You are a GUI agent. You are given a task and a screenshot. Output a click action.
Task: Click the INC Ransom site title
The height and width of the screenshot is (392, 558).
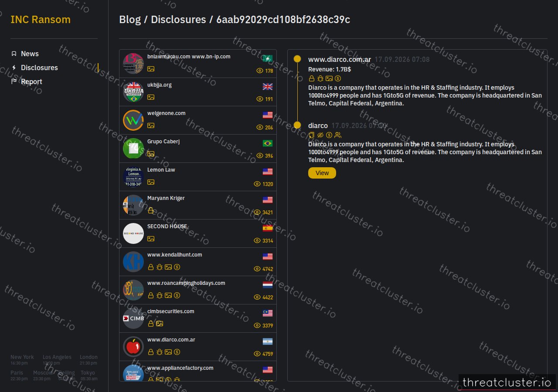point(41,20)
